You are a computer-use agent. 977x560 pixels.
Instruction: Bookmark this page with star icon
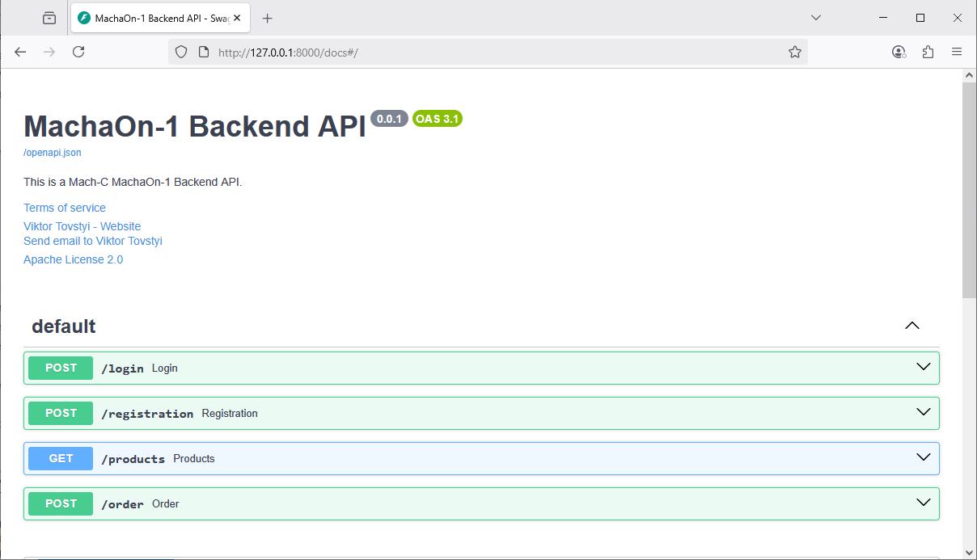click(x=794, y=52)
